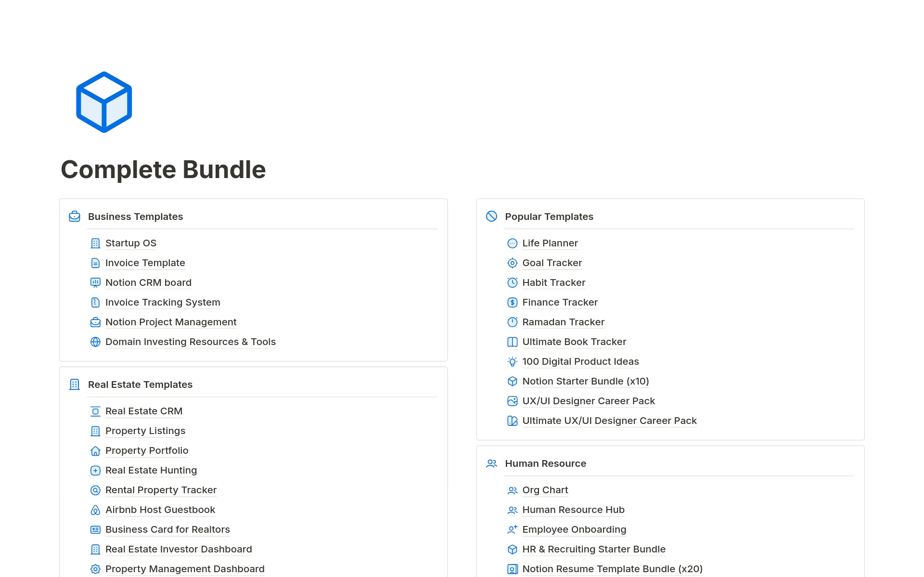The height and width of the screenshot is (577, 924).
Task: Click the Airbnb logo icon
Action: (95, 510)
